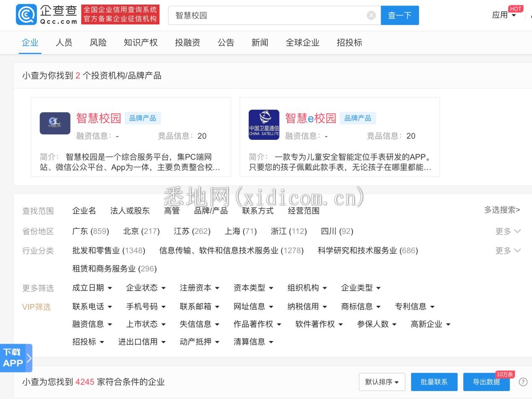
Task: Click the 导出数据 button
Action: click(487, 382)
